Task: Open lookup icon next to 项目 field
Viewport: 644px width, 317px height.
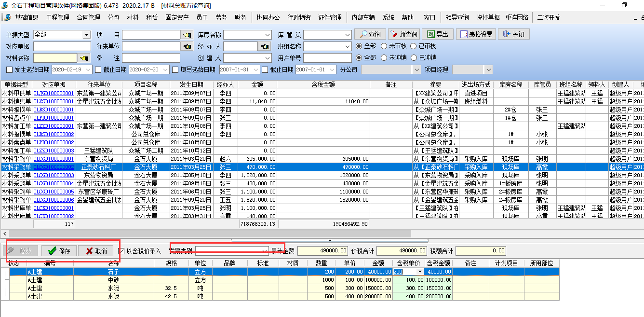Action: (x=187, y=35)
